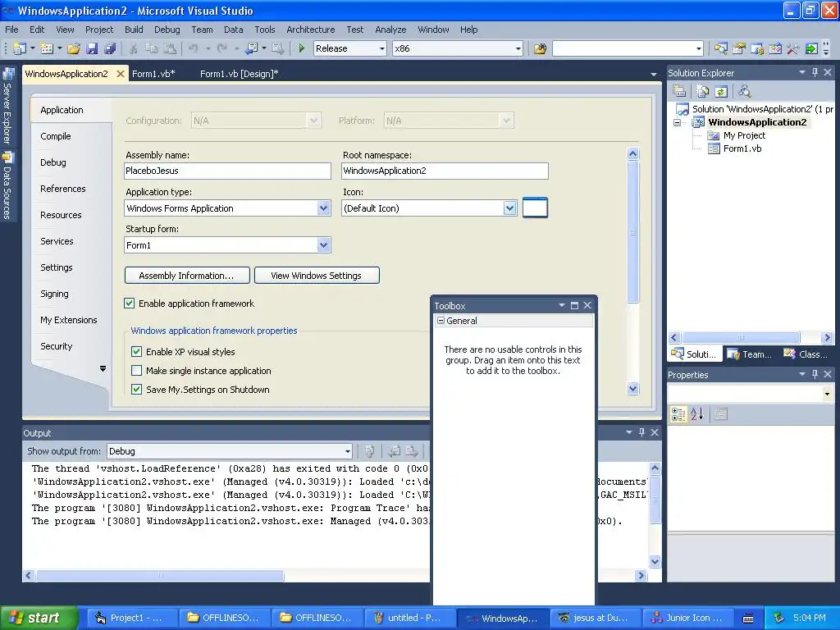The height and width of the screenshot is (630, 840).
Task: Open the Build menu
Action: coord(134,30)
